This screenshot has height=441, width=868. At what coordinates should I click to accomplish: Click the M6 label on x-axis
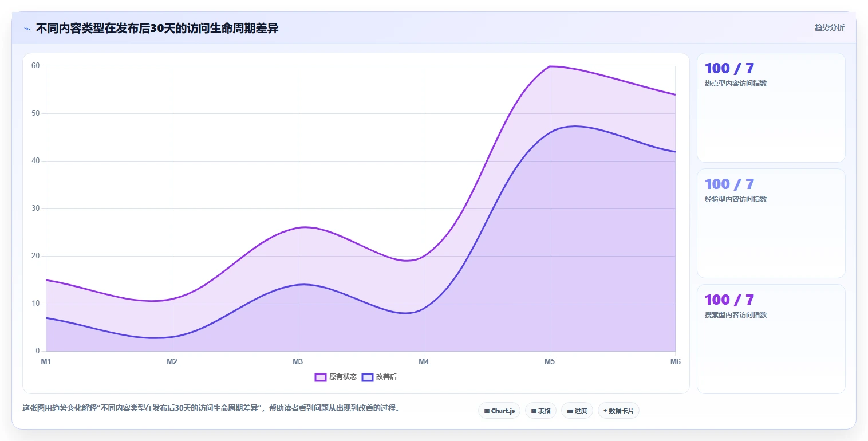pos(675,361)
